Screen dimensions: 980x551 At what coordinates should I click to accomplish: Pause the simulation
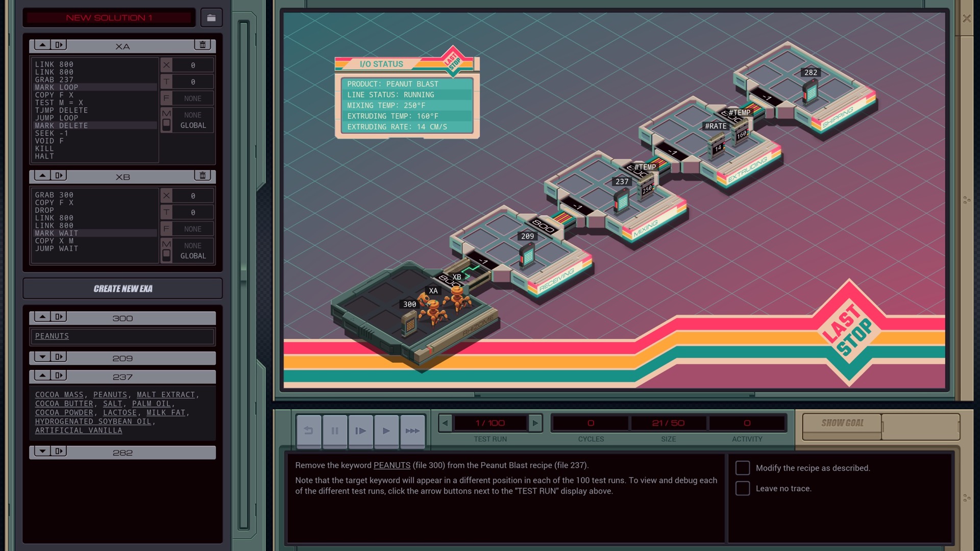(335, 431)
